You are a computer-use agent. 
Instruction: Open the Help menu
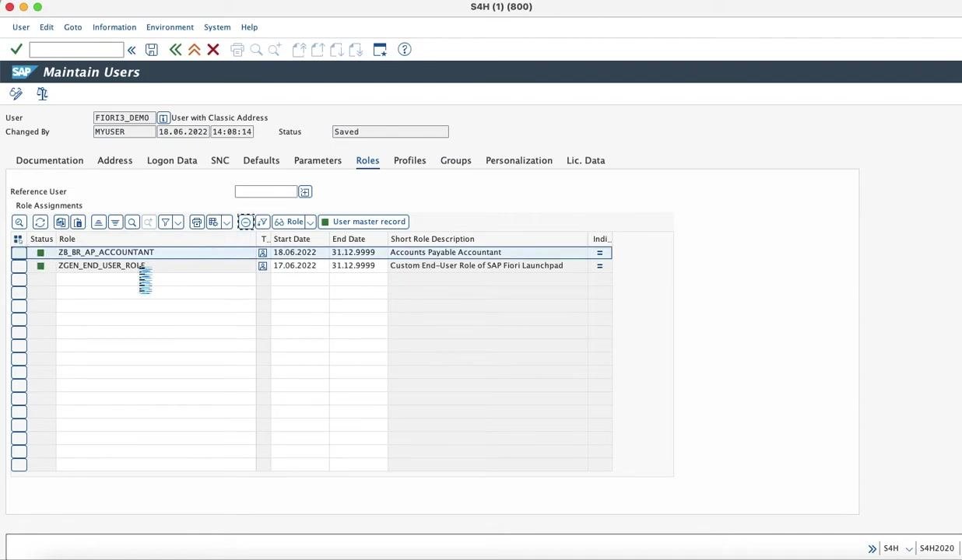pos(249,27)
